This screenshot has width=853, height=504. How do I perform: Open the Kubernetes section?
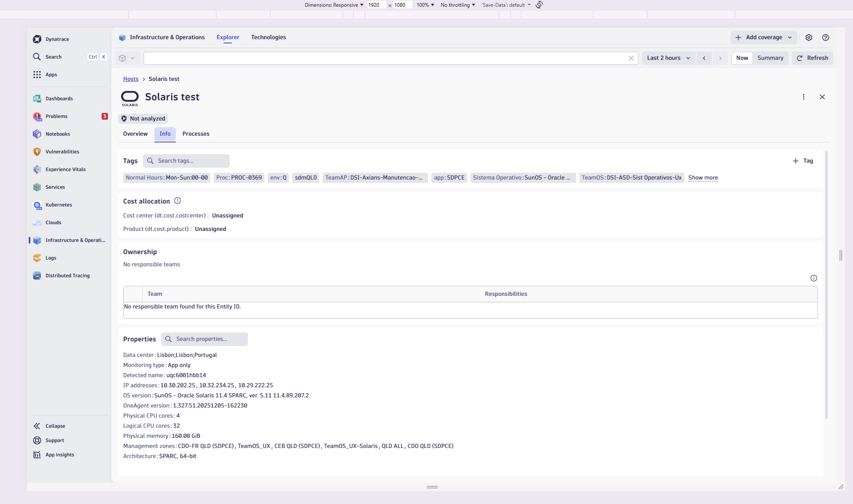[58, 205]
